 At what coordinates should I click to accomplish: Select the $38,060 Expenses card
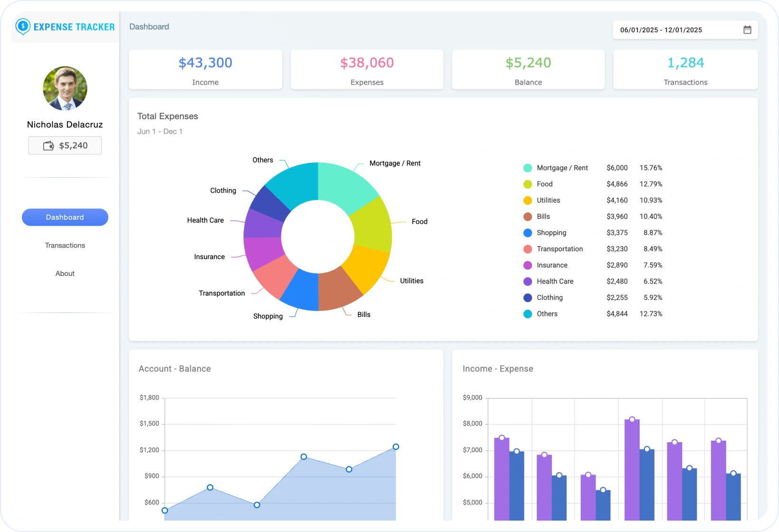367,70
